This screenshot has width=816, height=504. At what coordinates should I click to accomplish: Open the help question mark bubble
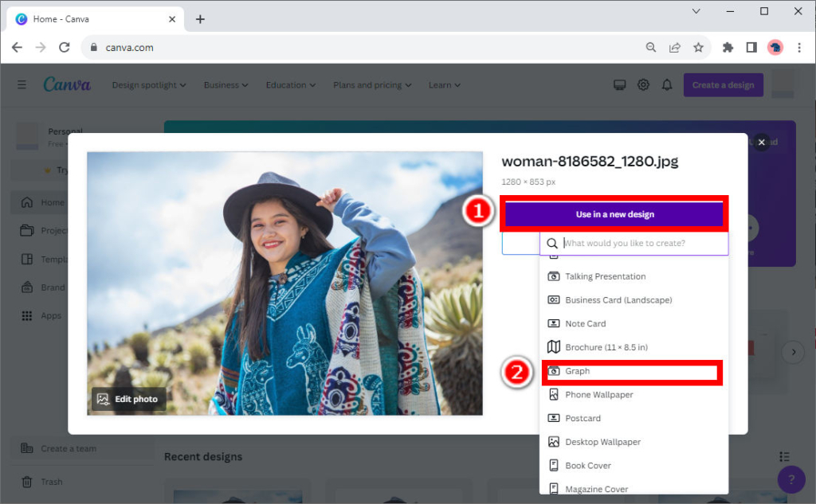(x=791, y=479)
